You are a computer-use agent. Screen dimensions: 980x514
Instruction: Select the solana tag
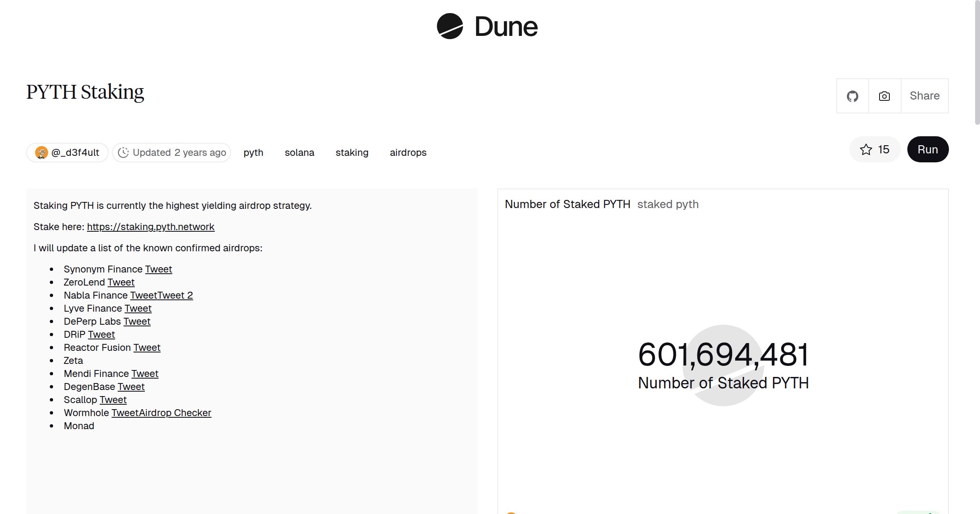click(299, 153)
